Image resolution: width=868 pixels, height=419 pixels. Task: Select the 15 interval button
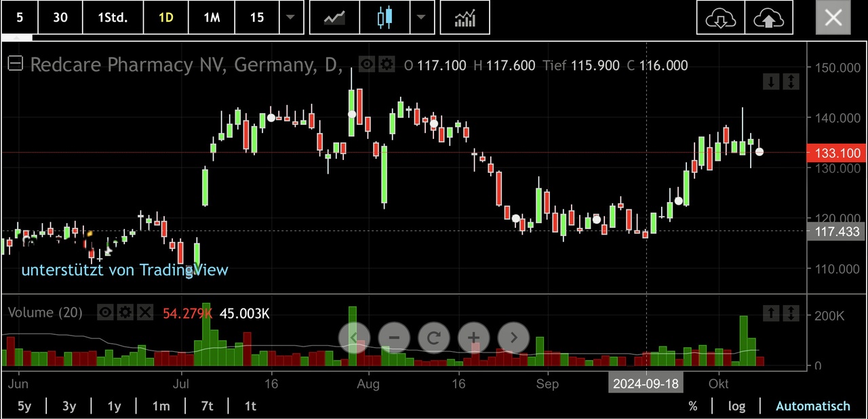pyautogui.click(x=257, y=18)
